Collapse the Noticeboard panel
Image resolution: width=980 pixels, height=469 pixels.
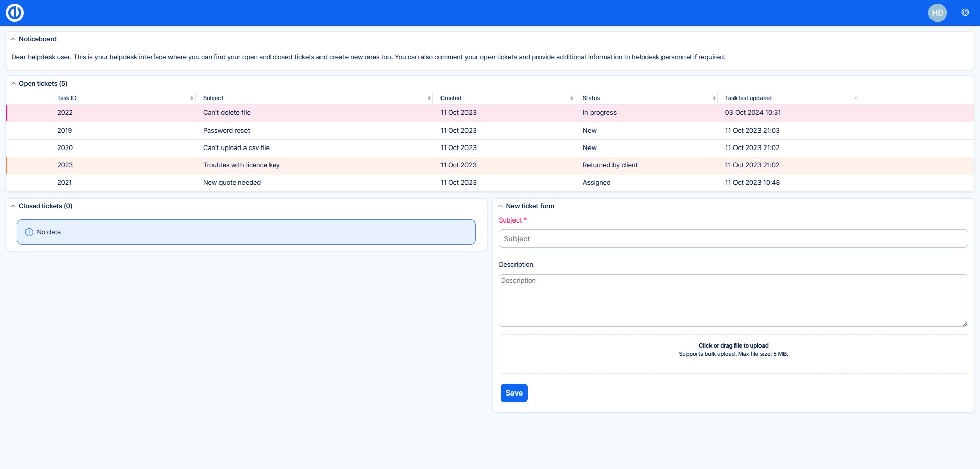click(13, 39)
